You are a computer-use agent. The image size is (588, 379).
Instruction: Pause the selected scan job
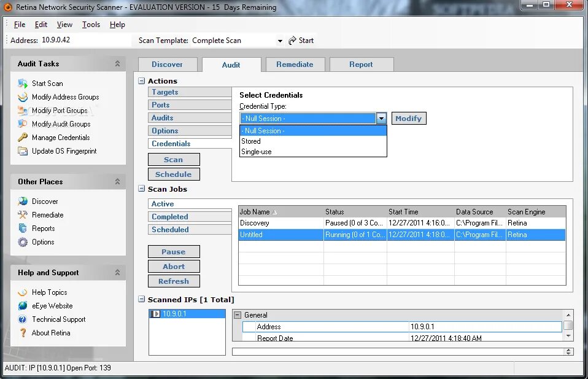point(174,251)
